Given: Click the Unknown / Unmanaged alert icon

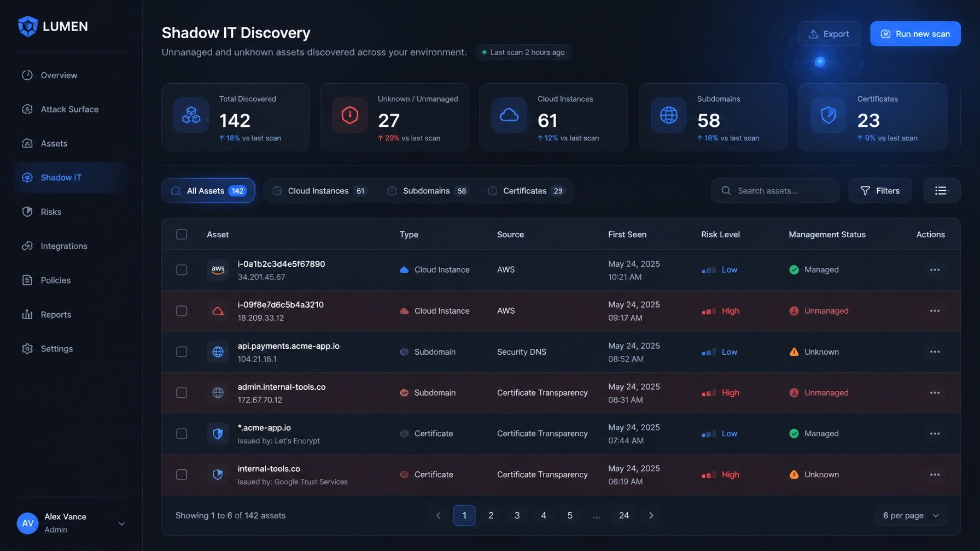Looking at the screenshot, I should coord(349,115).
